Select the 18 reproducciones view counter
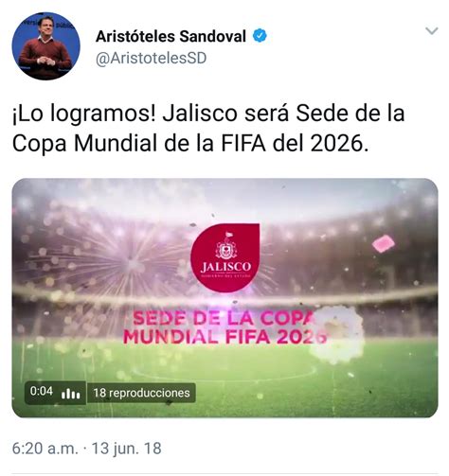Screen dimensions: 449x476 [141, 393]
